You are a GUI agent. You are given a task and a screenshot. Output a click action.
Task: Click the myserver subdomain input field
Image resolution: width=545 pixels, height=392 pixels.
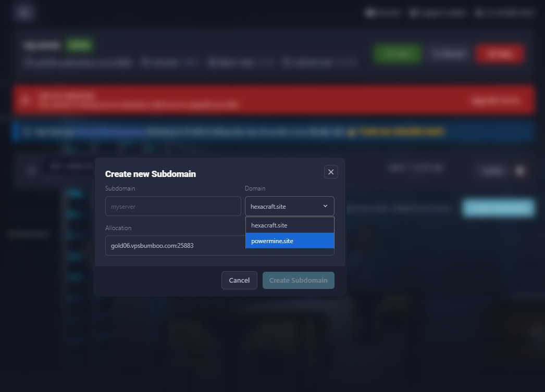(173, 206)
